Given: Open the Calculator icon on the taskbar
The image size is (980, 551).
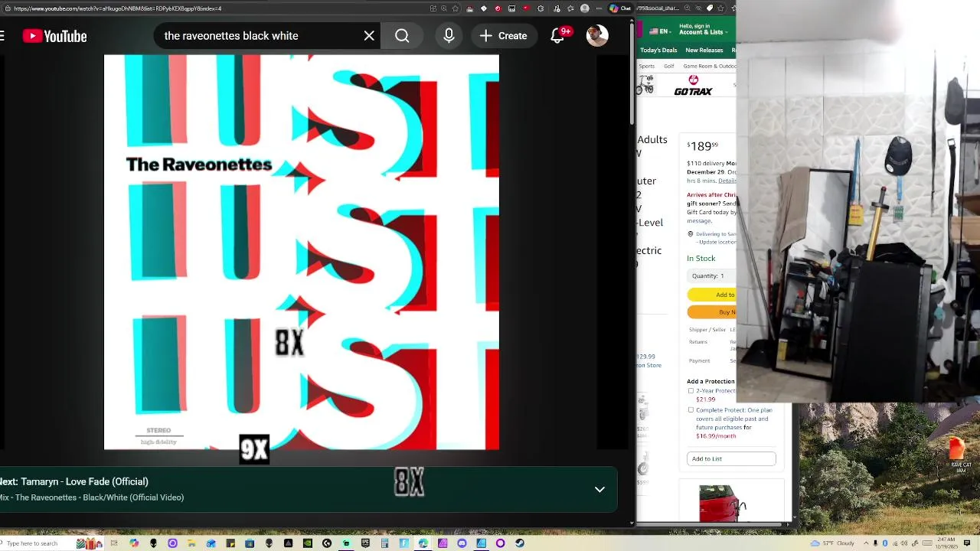Looking at the screenshot, I should pyautogui.click(x=384, y=543).
